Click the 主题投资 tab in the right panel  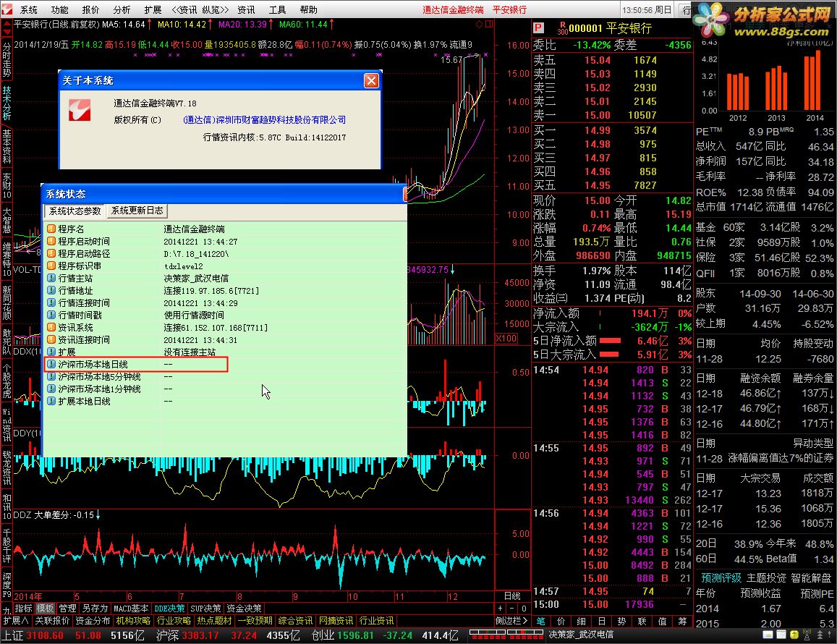click(x=766, y=577)
